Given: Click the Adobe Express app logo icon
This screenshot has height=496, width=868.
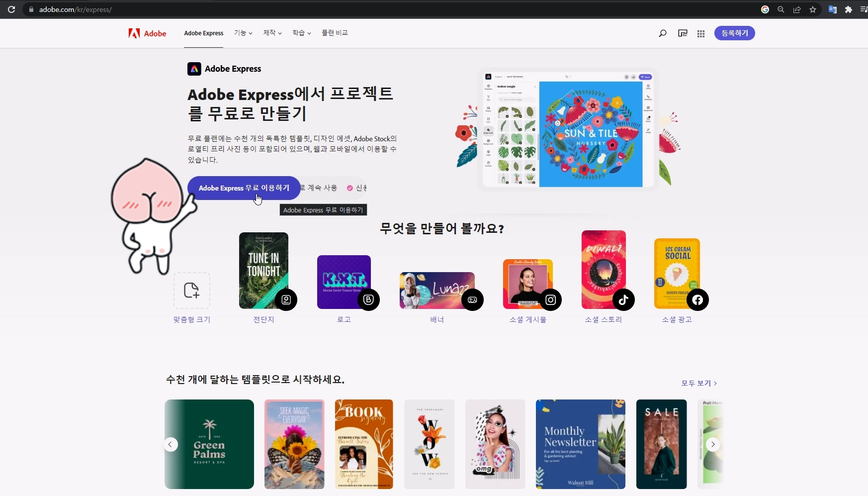Looking at the screenshot, I should (194, 69).
